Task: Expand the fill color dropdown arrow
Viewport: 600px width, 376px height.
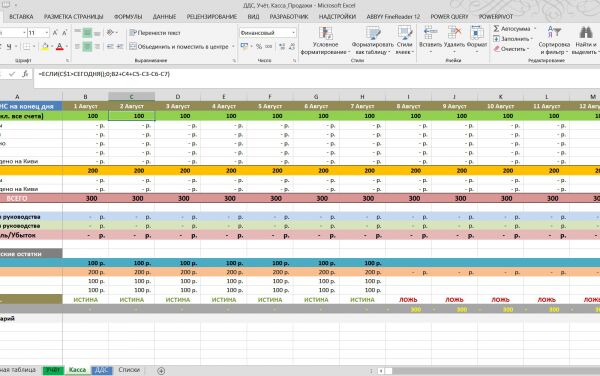Action: [52, 47]
